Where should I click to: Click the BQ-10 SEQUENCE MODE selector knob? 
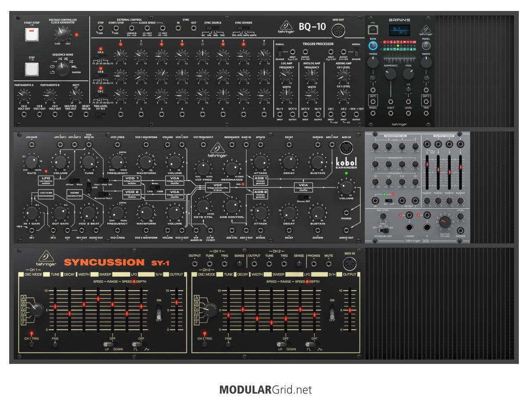63,69
